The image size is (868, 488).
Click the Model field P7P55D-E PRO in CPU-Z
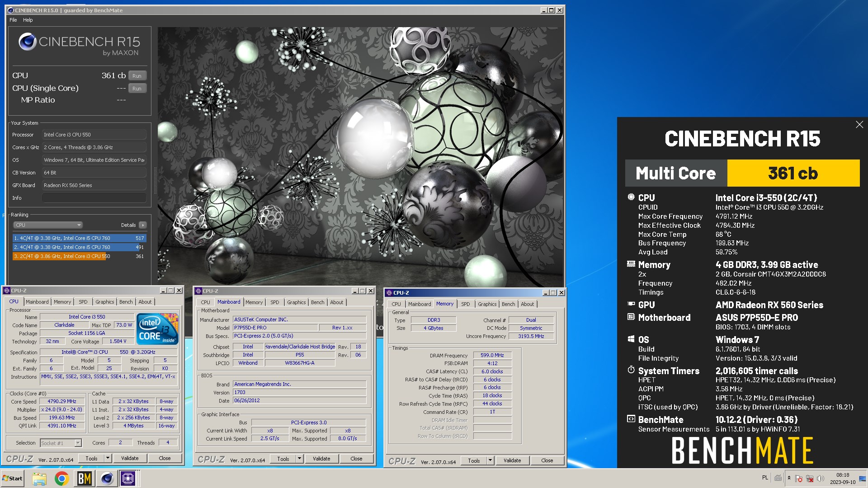[x=275, y=328]
